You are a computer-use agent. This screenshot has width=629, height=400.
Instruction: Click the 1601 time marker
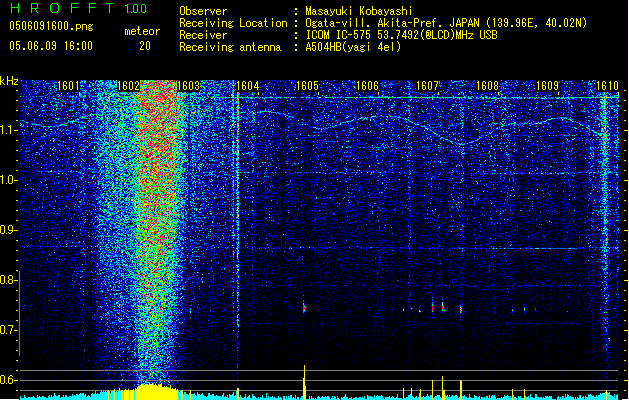[68, 86]
